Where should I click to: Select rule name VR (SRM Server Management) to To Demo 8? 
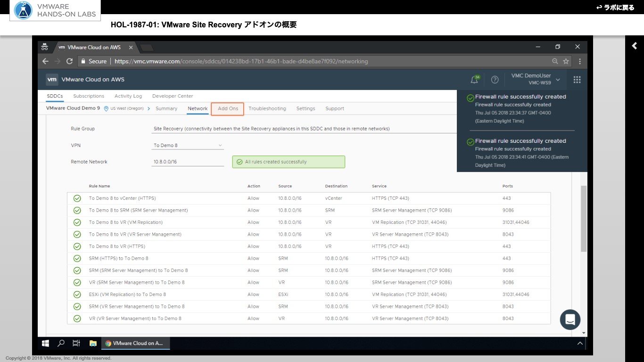coord(137,282)
